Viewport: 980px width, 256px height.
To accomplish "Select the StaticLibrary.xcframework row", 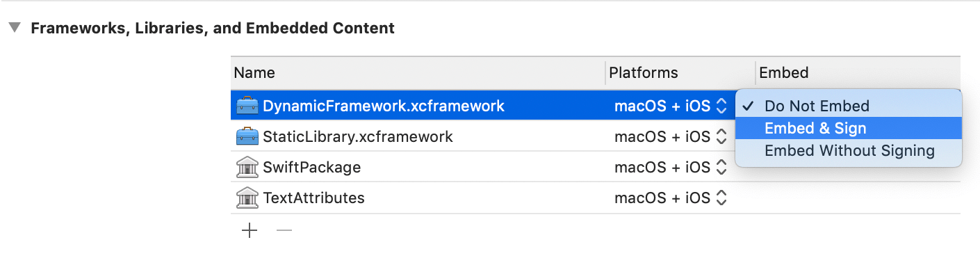I will pos(596,136).
